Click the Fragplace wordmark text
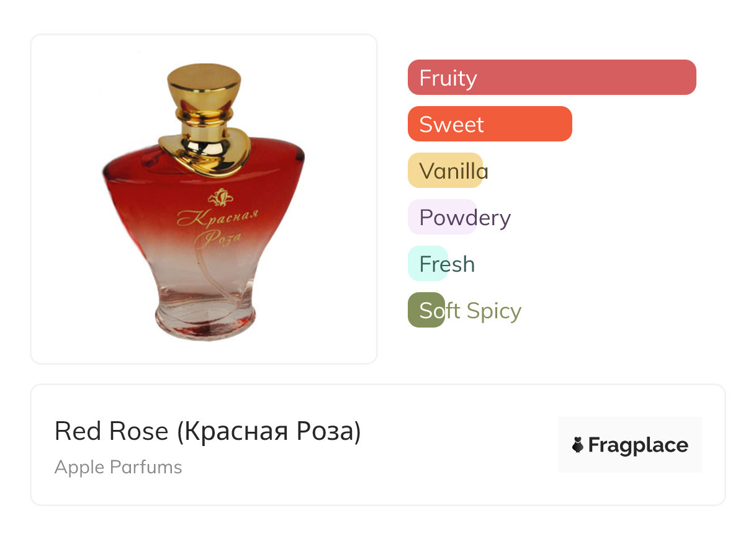 click(638, 445)
